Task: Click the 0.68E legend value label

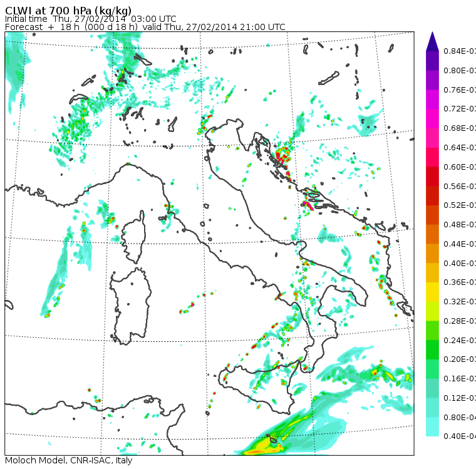Action: 460,128
